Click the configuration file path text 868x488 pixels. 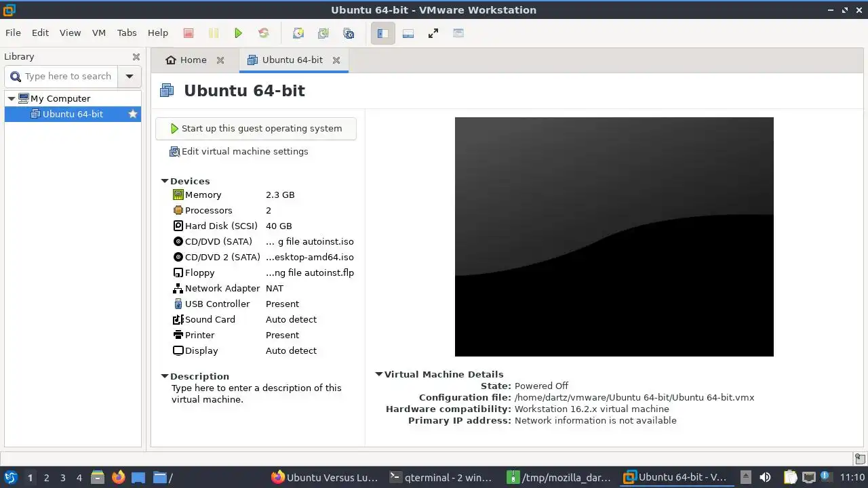(x=634, y=397)
